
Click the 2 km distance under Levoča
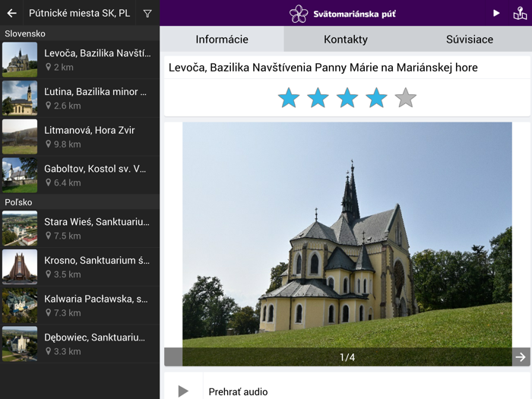[x=63, y=67]
